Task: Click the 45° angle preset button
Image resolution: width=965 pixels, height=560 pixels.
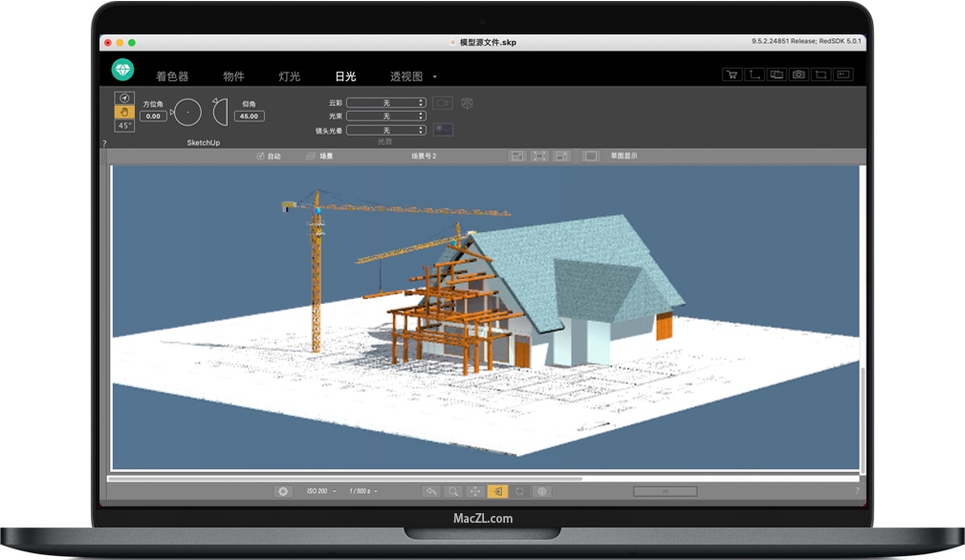Action: click(124, 126)
